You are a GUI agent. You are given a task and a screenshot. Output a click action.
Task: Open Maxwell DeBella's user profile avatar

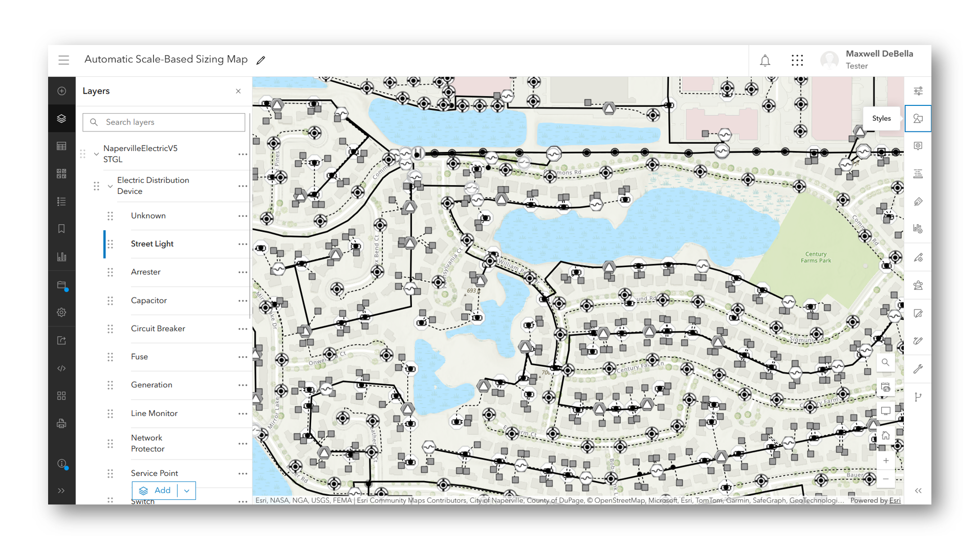(x=830, y=60)
